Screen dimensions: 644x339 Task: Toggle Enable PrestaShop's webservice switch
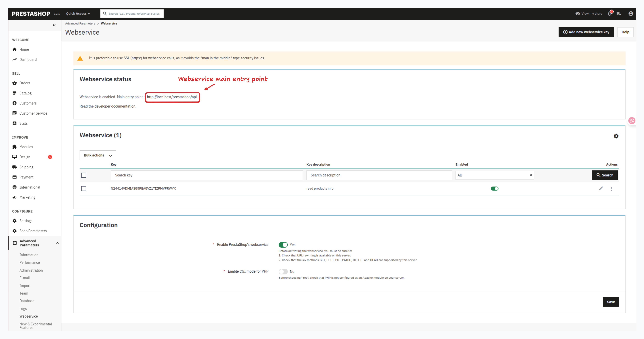(283, 245)
